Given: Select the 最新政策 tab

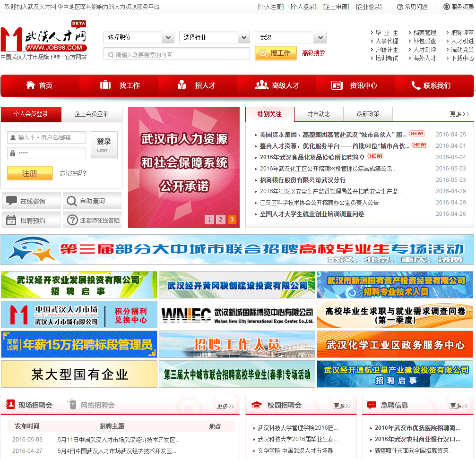Looking at the screenshot, I should pyautogui.click(x=368, y=114).
